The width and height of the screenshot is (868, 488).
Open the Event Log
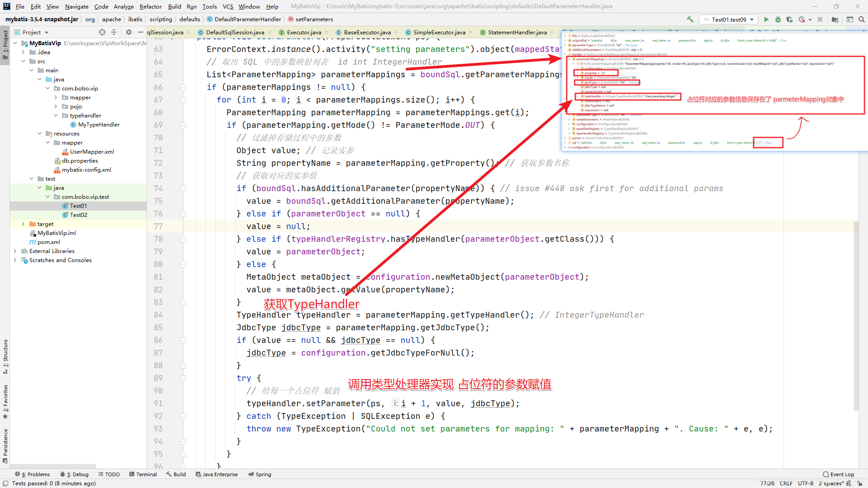(838, 474)
